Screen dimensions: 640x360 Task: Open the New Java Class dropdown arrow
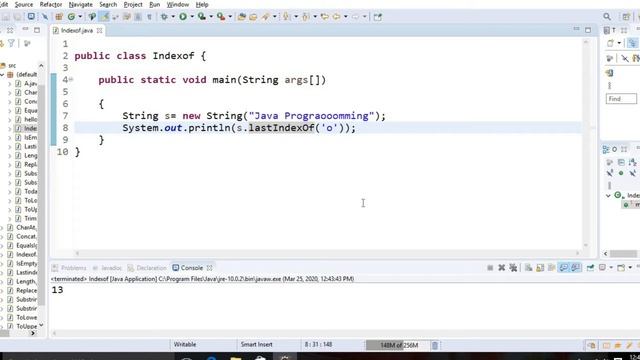80,17
